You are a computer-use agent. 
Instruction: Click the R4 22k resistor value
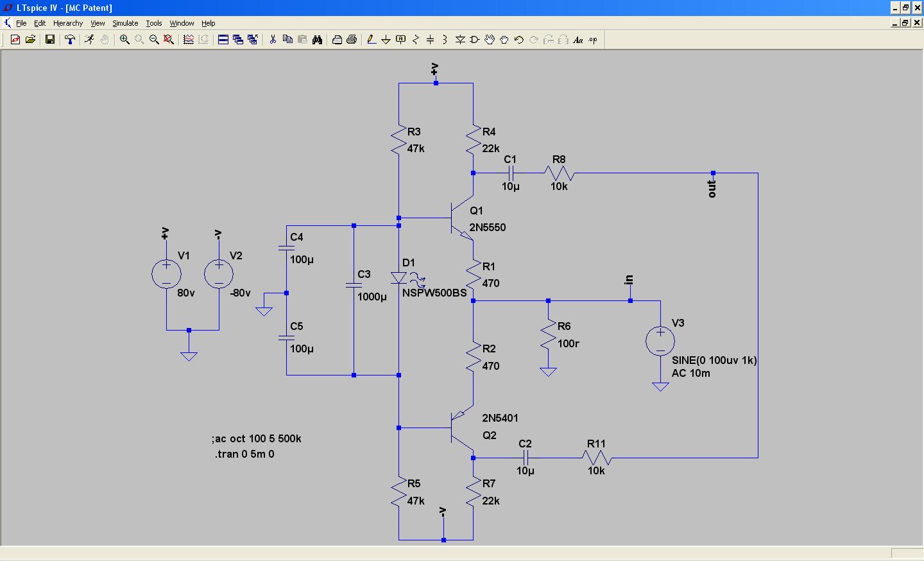coord(491,148)
